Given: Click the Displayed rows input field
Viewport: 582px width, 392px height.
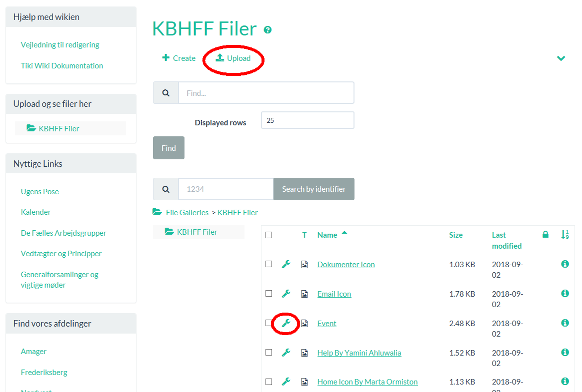Looking at the screenshot, I should point(307,120).
